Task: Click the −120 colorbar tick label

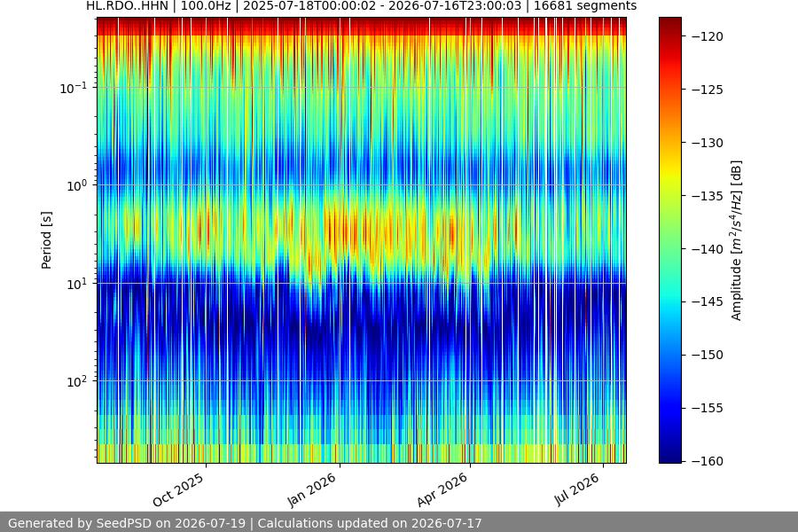Action: (x=708, y=36)
